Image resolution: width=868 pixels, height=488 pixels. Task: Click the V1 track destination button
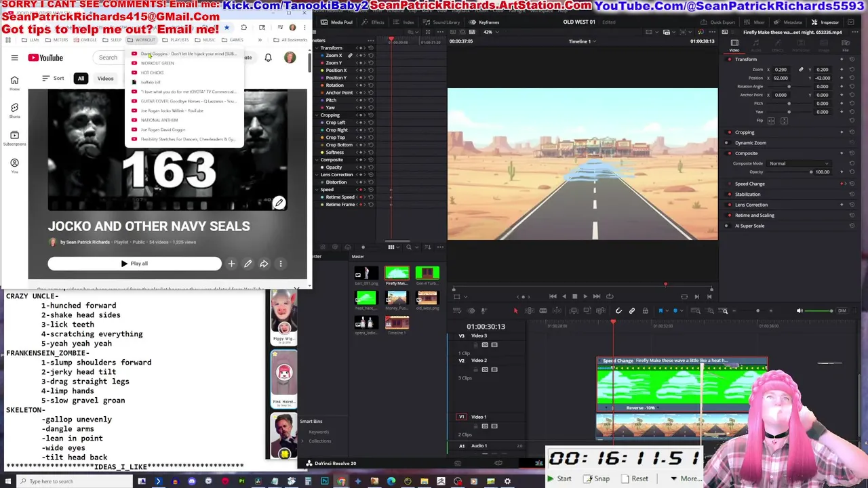[462, 417]
